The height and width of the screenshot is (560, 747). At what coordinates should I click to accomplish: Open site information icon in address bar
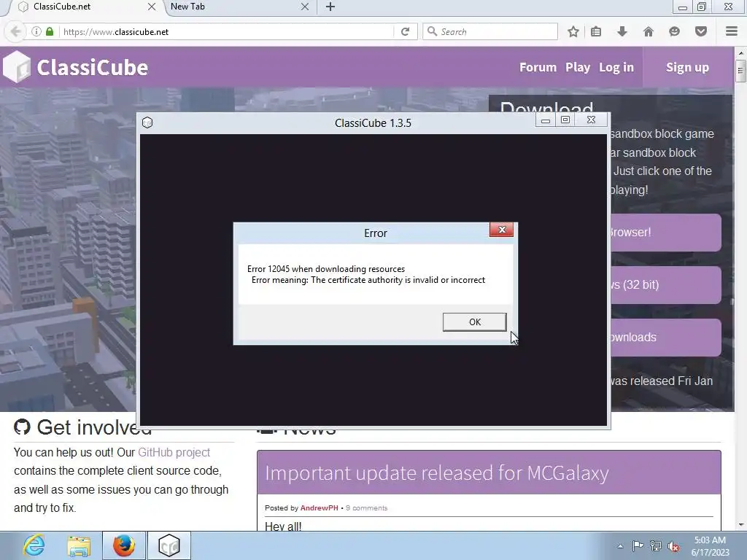coord(36,32)
